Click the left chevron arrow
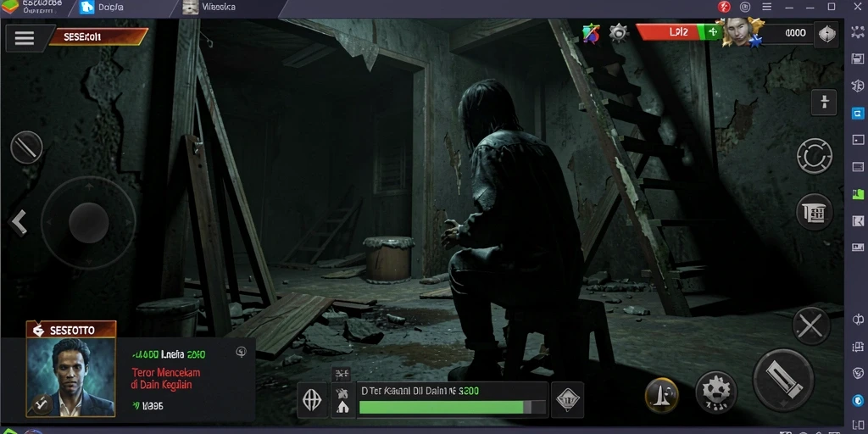868x434 pixels. tap(19, 223)
